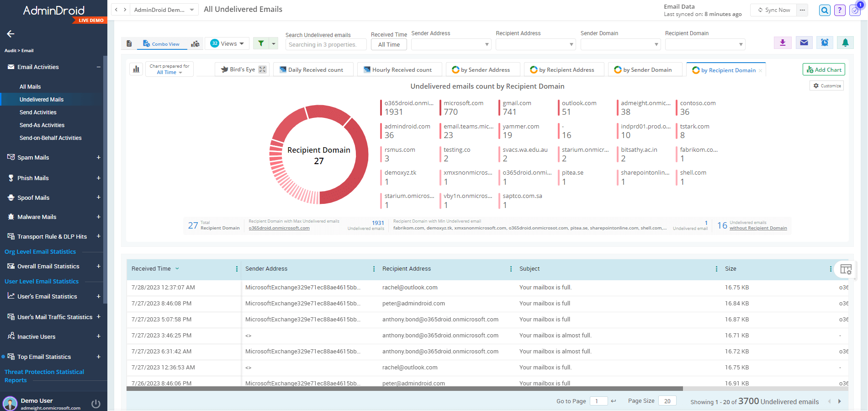Click the column chooser table icon
The width and height of the screenshot is (868, 411).
[846, 269]
